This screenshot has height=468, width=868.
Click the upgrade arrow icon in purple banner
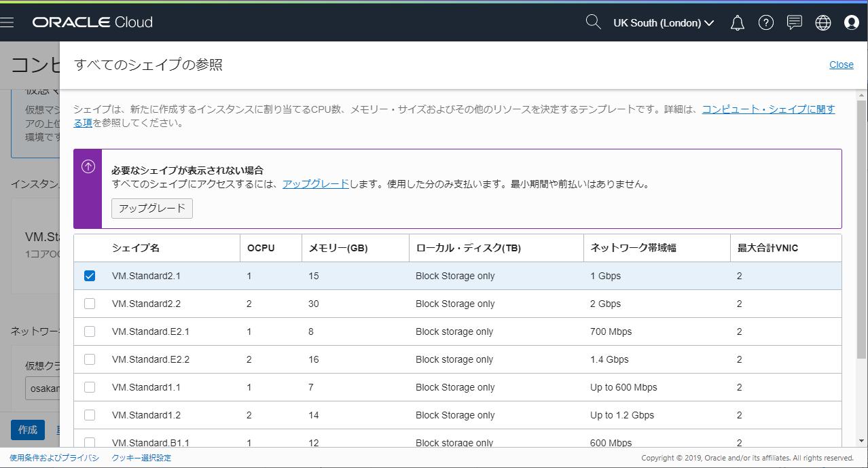(88, 167)
